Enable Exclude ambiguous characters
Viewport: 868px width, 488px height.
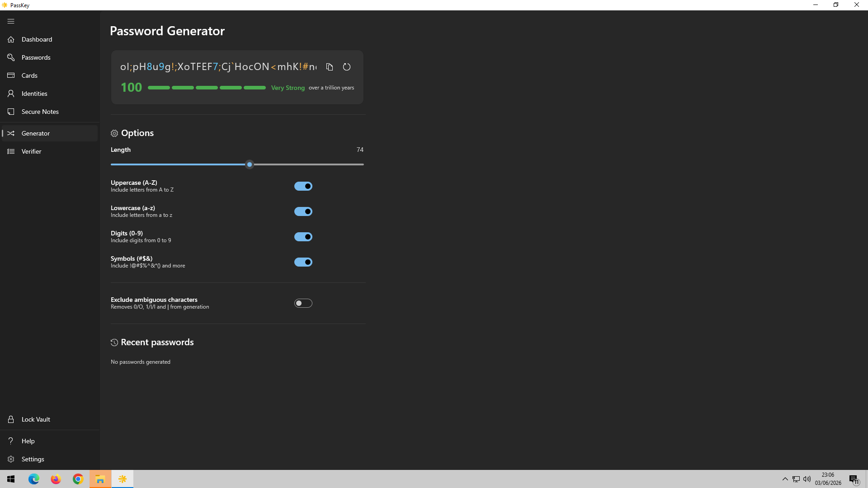[303, 303]
